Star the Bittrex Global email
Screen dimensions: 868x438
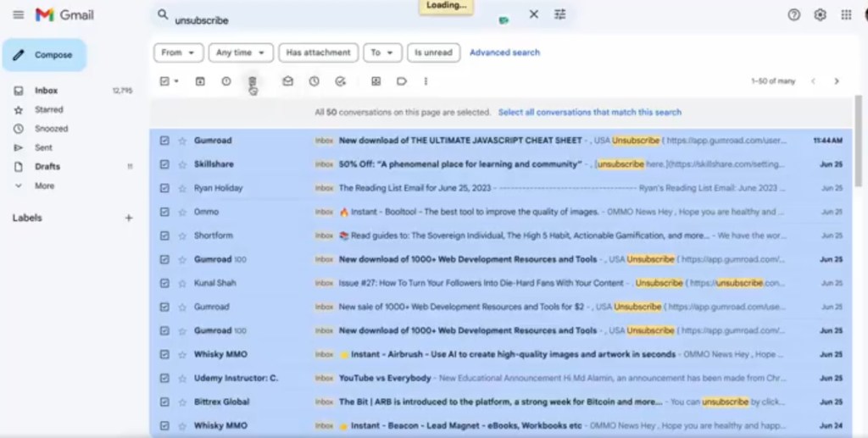(182, 402)
